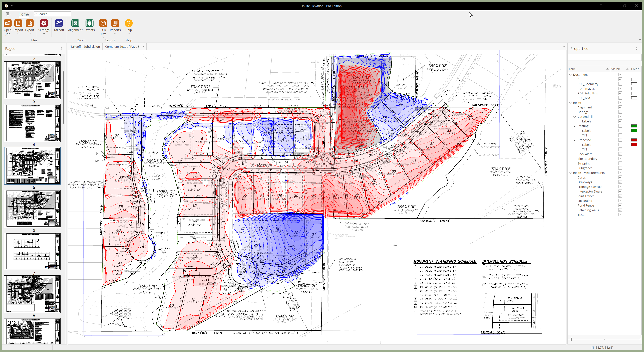The width and height of the screenshot is (644, 352).
Task: Close the Complete Set.pdf Page 5 tab
Action: [143, 47]
